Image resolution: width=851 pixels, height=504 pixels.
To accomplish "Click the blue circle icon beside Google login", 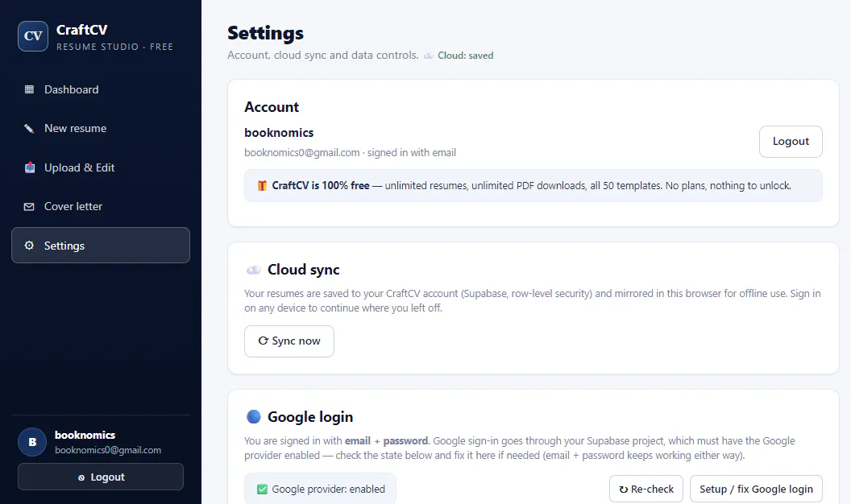I will pyautogui.click(x=254, y=416).
